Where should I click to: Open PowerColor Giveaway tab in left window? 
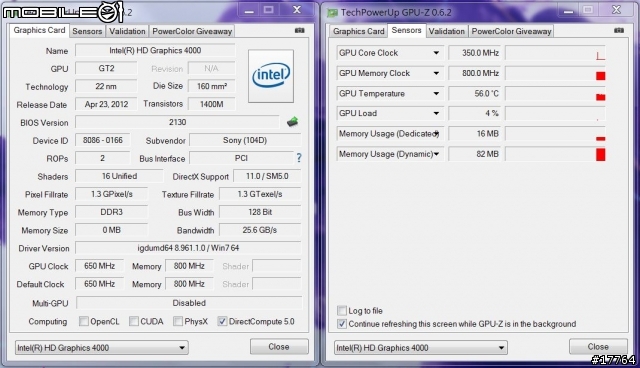pyautogui.click(x=192, y=31)
